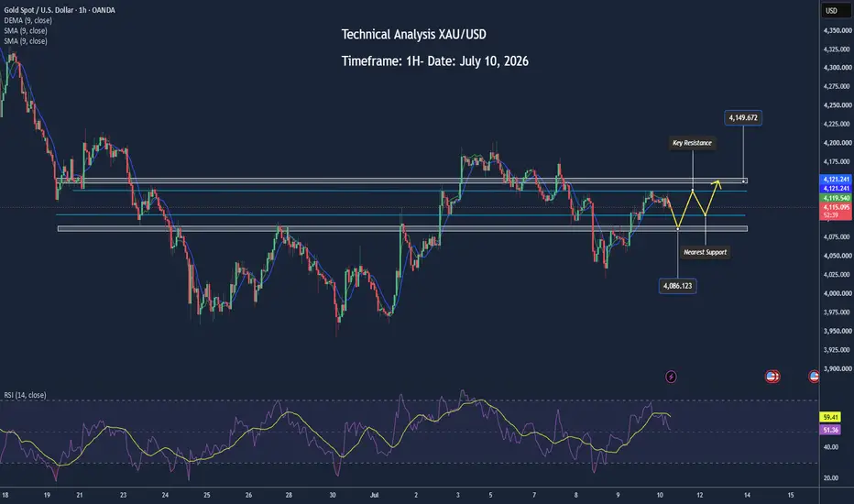The image size is (854, 504).
Task: Click the Jul label on the time axis
Action: click(374, 495)
